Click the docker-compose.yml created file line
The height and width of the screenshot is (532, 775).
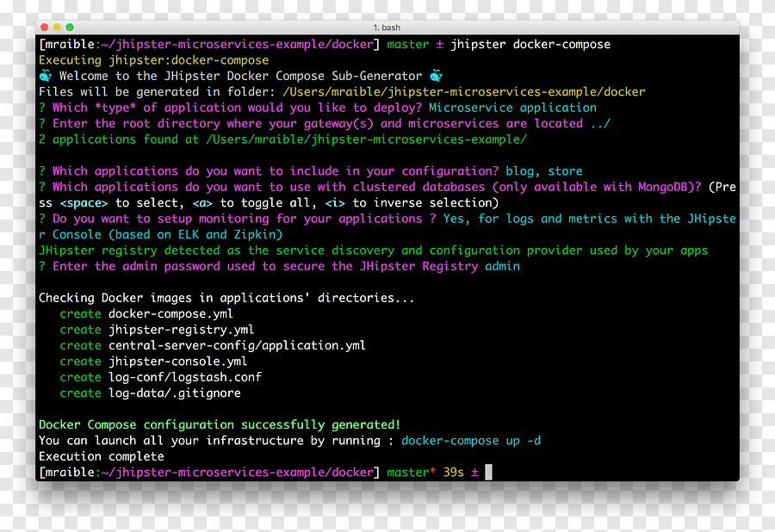[x=146, y=314]
